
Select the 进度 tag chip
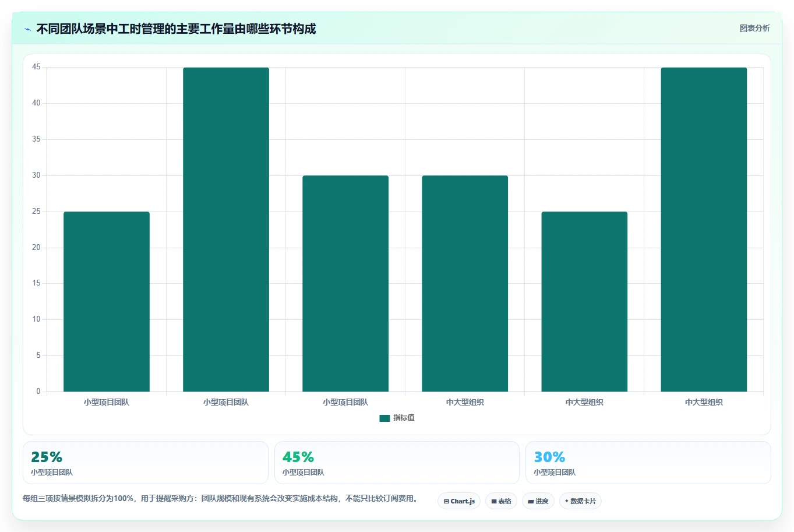pyautogui.click(x=538, y=501)
